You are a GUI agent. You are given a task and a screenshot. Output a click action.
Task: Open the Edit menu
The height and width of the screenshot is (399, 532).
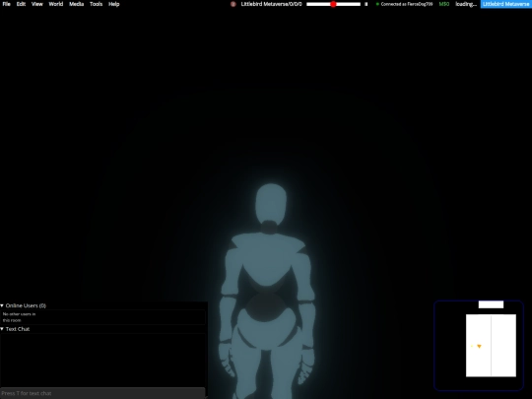(21, 4)
